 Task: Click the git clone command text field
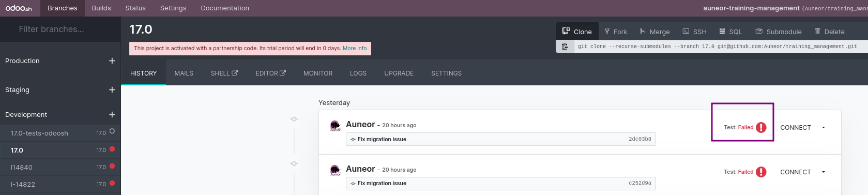(721, 47)
